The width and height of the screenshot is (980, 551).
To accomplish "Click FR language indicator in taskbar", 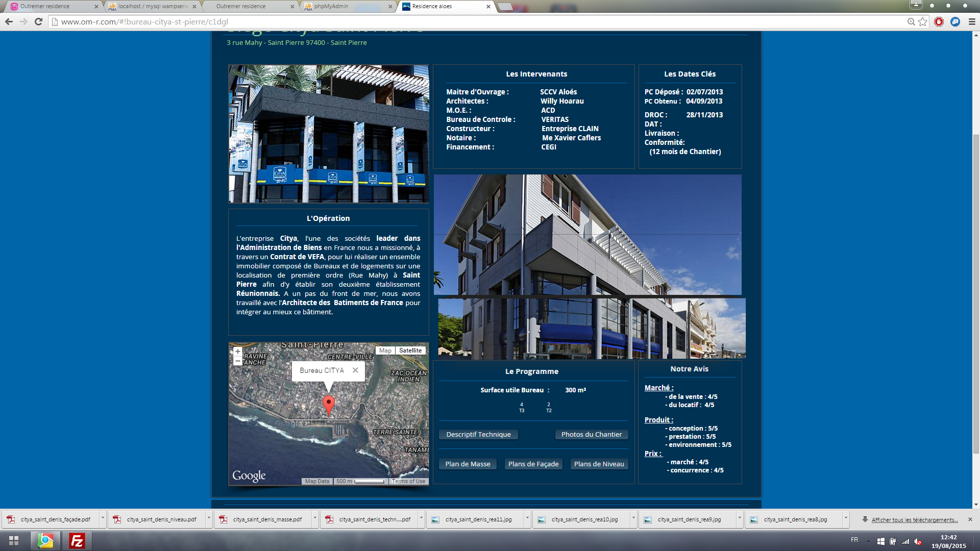I will tap(854, 540).
